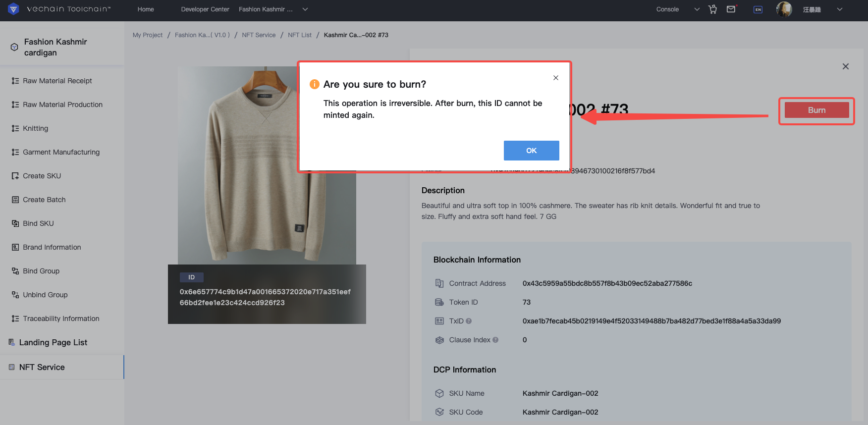Screen dimensions: 868x425
Task: Go to Home in top navigation
Action: [x=146, y=9]
